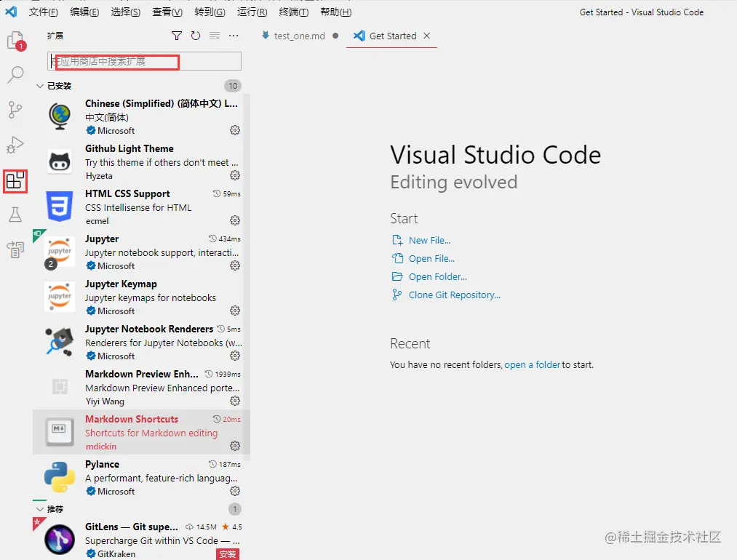Open the Testing flask view
Screen dimensions: 737x560
pos(15,215)
